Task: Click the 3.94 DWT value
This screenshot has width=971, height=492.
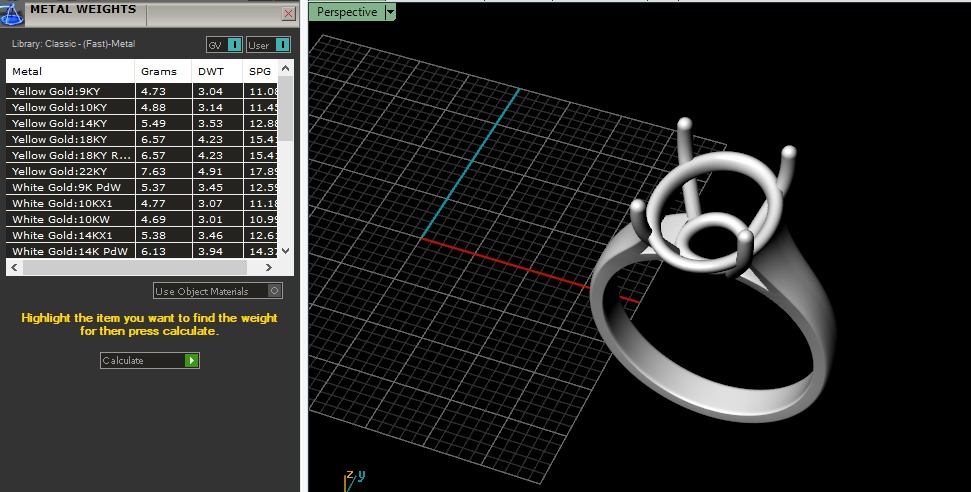Action: [210, 251]
